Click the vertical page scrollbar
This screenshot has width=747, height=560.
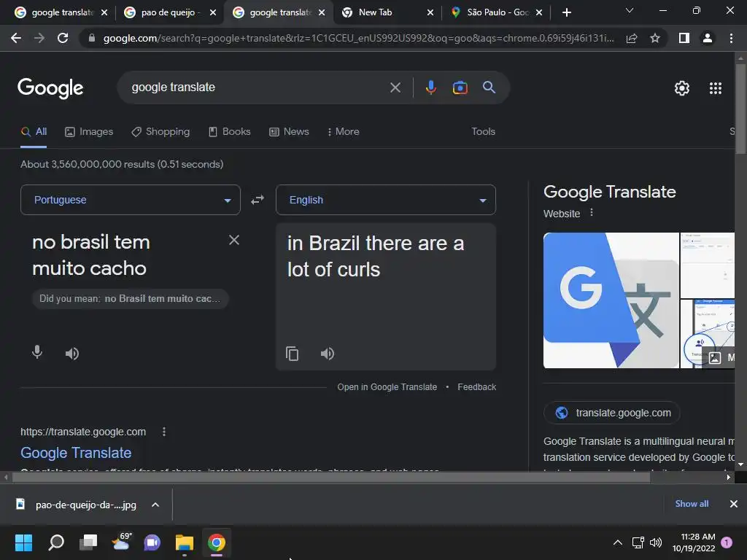740,109
